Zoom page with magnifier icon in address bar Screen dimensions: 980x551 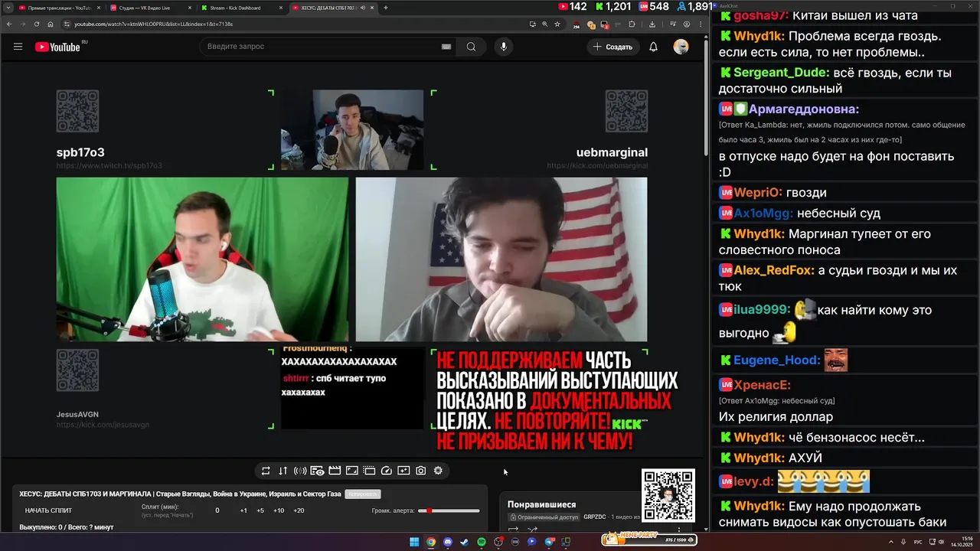coord(544,24)
